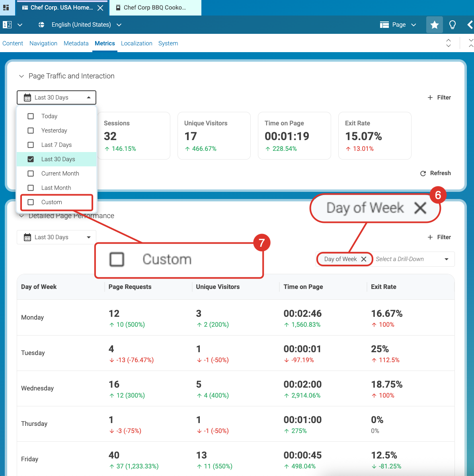Add a Filter in Page Traffic panel
Image resolution: width=474 pixels, height=476 pixels.
439,98
